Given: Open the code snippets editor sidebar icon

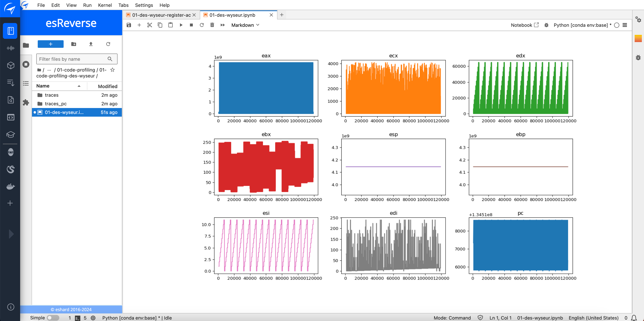Looking at the screenshot, I should click(10, 117).
